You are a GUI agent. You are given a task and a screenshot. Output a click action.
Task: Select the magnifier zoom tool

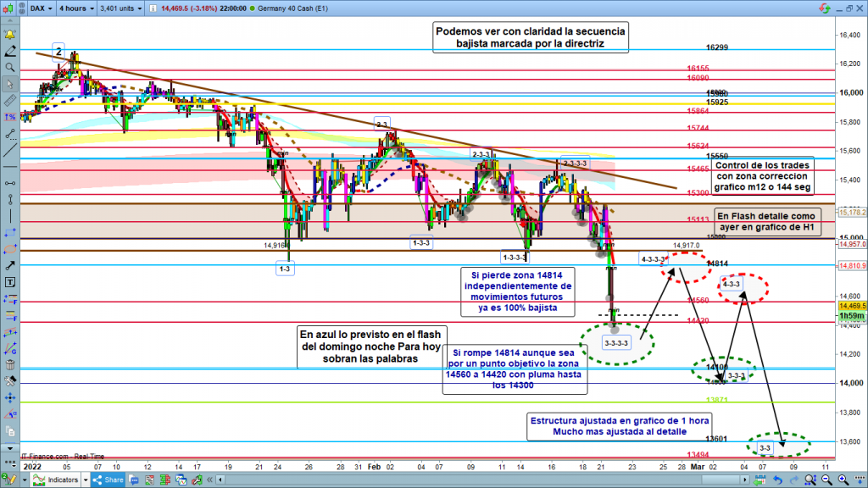(9, 67)
